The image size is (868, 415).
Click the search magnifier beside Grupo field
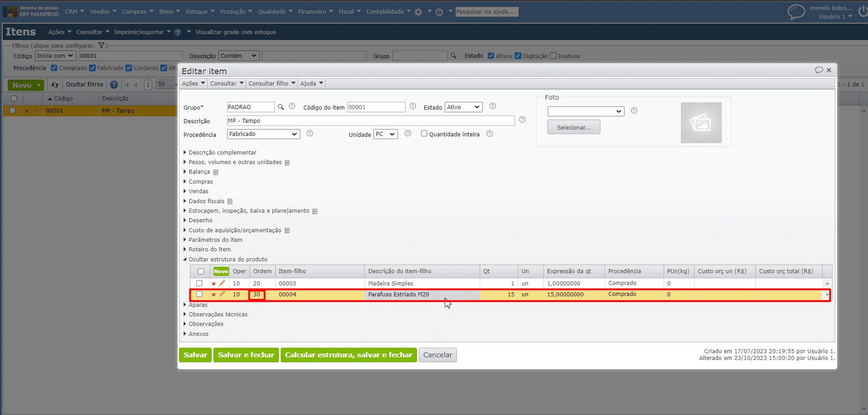pyautogui.click(x=281, y=107)
